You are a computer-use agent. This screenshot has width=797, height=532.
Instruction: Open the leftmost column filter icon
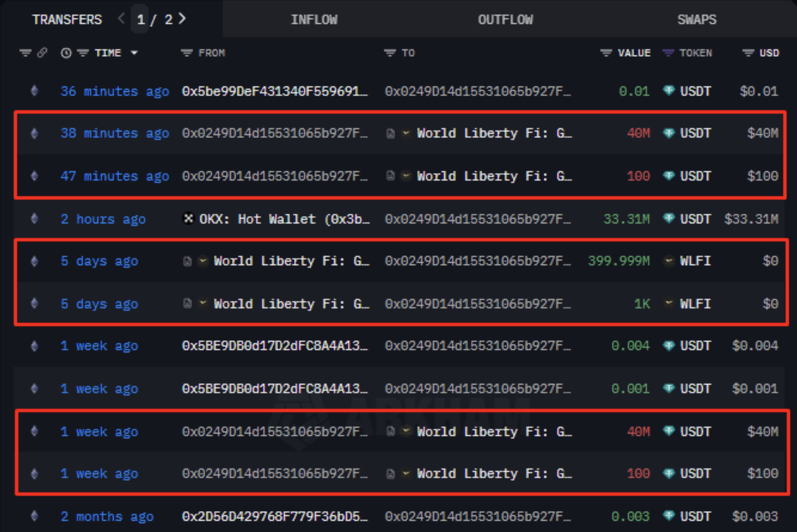(25, 53)
